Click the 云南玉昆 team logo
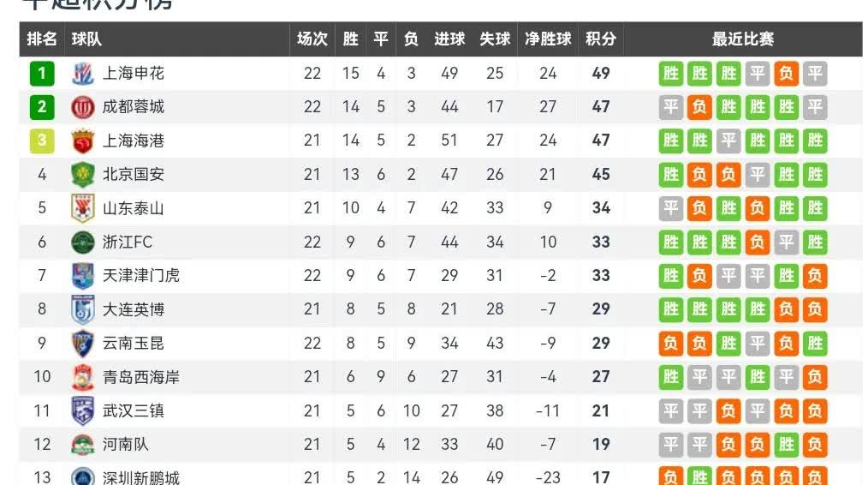This screenshot has height=485, width=868. [x=82, y=344]
